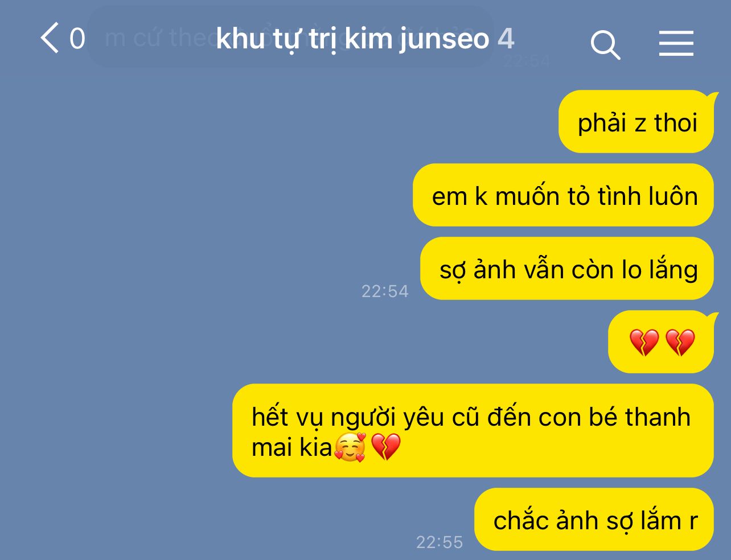
Task: Tap broken heart emoji after 'mai kia'
Action: click(386, 447)
